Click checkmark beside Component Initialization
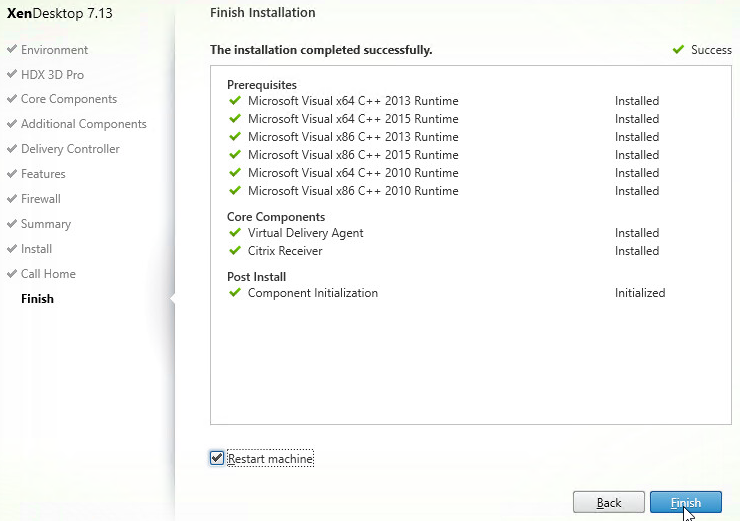The width and height of the screenshot is (740, 521). [235, 293]
